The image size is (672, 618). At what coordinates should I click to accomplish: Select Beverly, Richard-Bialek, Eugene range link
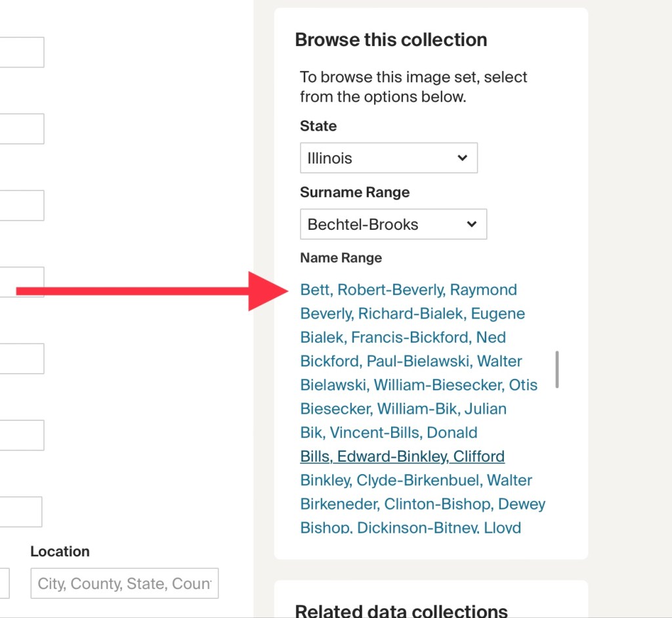(x=412, y=314)
